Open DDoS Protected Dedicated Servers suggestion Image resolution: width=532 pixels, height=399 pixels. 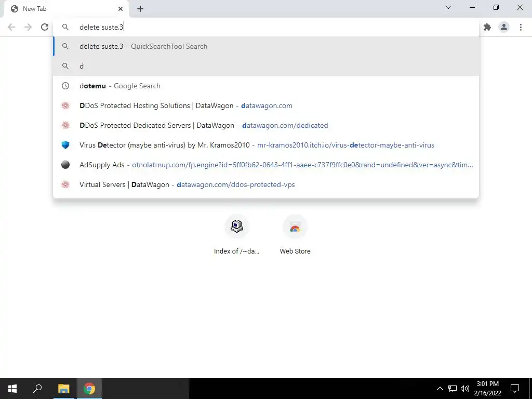pos(266,125)
